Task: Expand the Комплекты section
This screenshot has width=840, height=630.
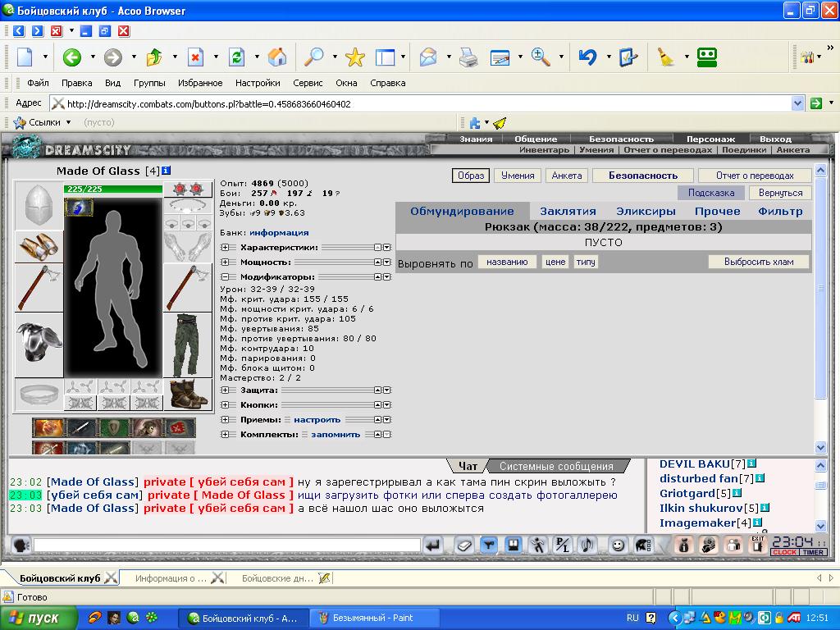Action: coord(225,435)
